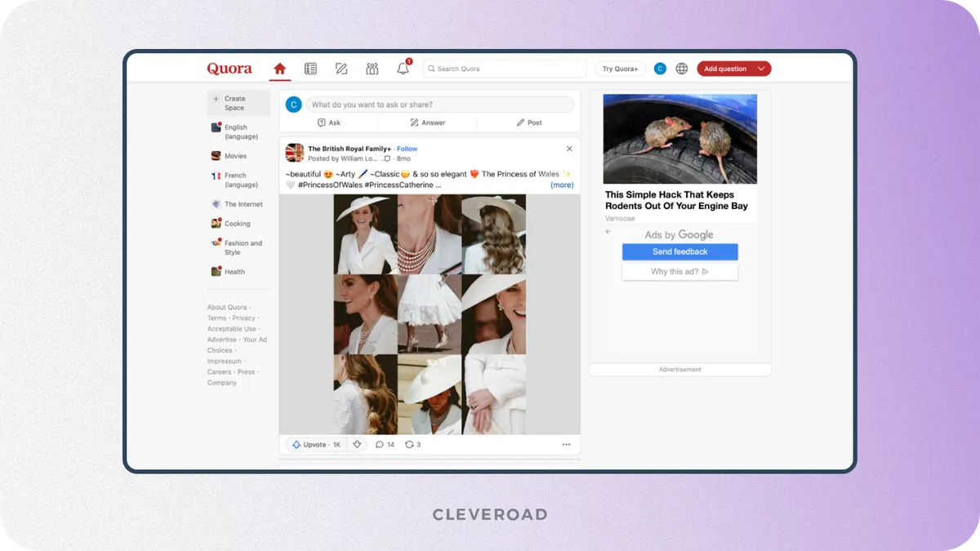
Task: Click the Send feedback ad button
Action: point(679,251)
